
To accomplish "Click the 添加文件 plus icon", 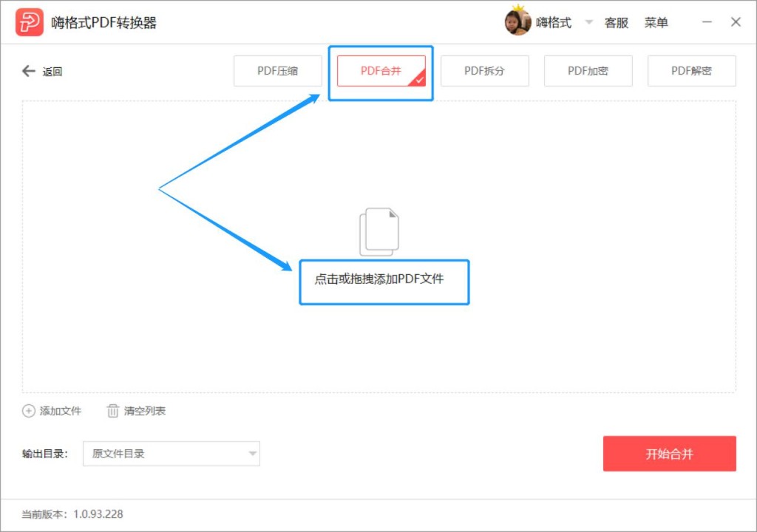I will click(x=29, y=411).
